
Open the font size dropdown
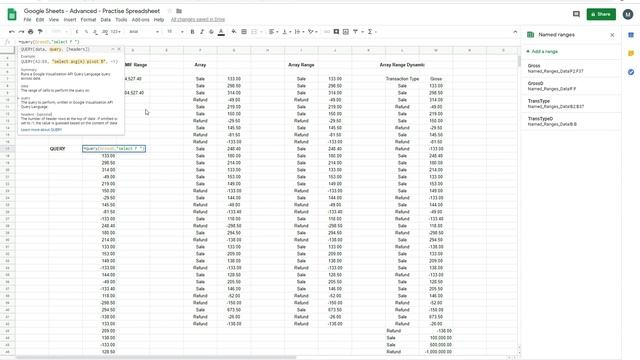pos(176,31)
